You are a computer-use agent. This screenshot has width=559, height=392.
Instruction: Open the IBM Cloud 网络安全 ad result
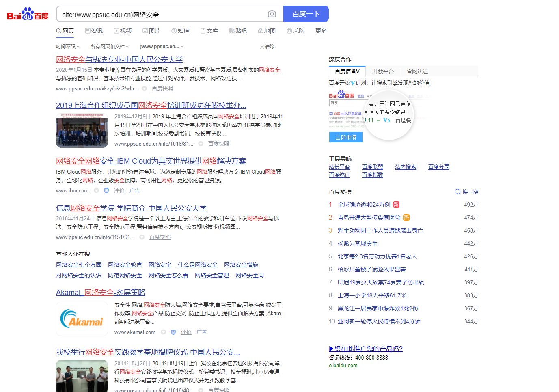point(151,161)
